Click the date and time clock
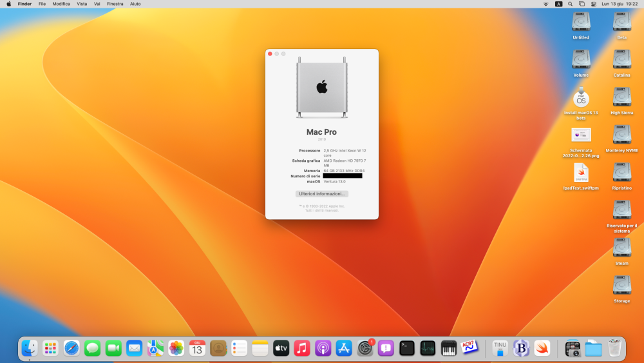 (x=620, y=4)
